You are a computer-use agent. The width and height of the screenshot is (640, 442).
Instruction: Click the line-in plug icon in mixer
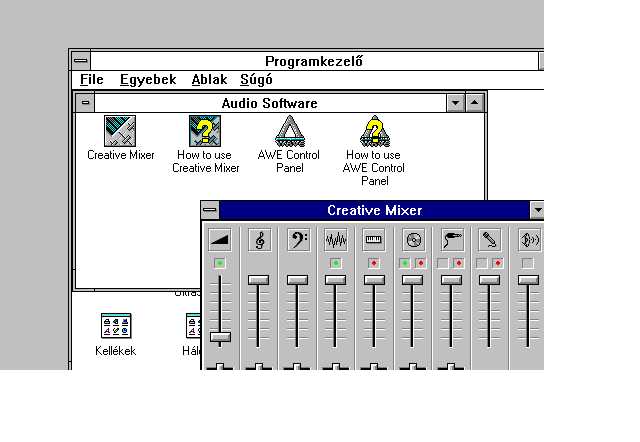pyautogui.click(x=452, y=240)
